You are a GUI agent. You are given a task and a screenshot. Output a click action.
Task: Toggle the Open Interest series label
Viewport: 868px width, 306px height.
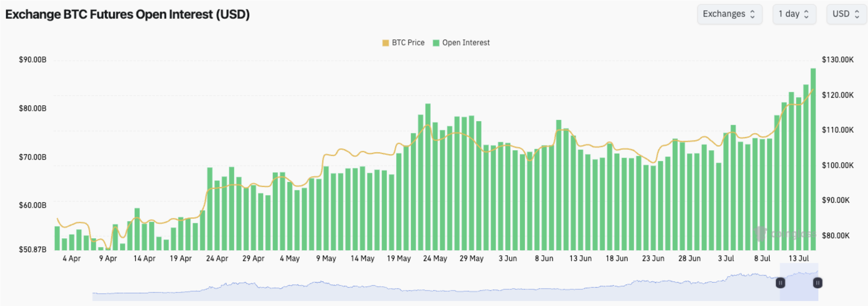pyautogui.click(x=466, y=43)
